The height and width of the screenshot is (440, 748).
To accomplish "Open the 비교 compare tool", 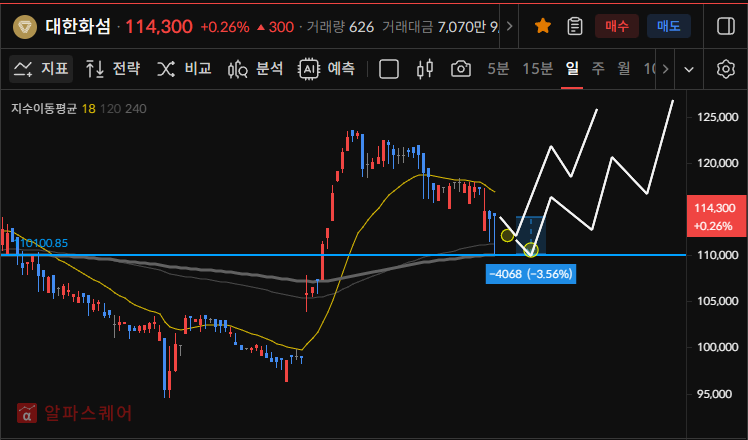I will 185,69.
